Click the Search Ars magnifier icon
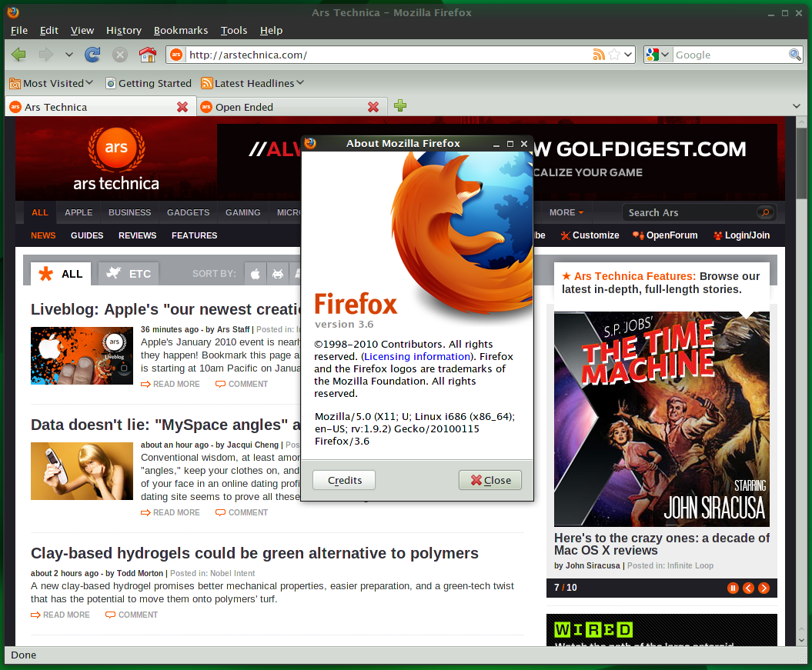Image resolution: width=812 pixels, height=670 pixels. (x=765, y=212)
